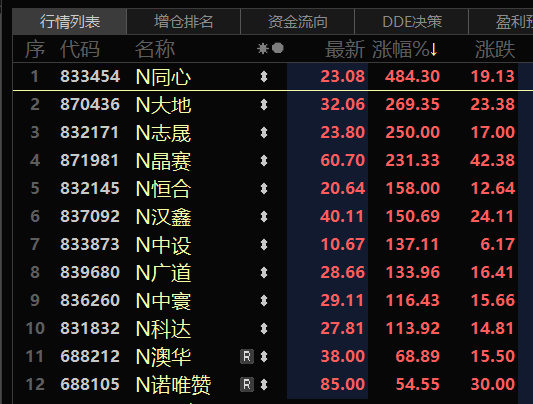Click stock code 832171
The image size is (533, 404).
(x=90, y=132)
